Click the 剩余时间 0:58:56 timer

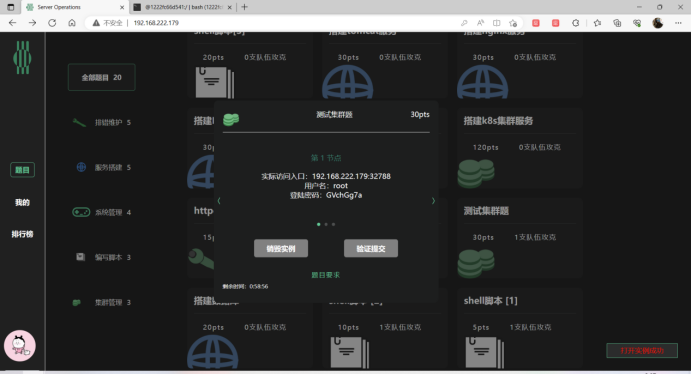tap(245, 286)
